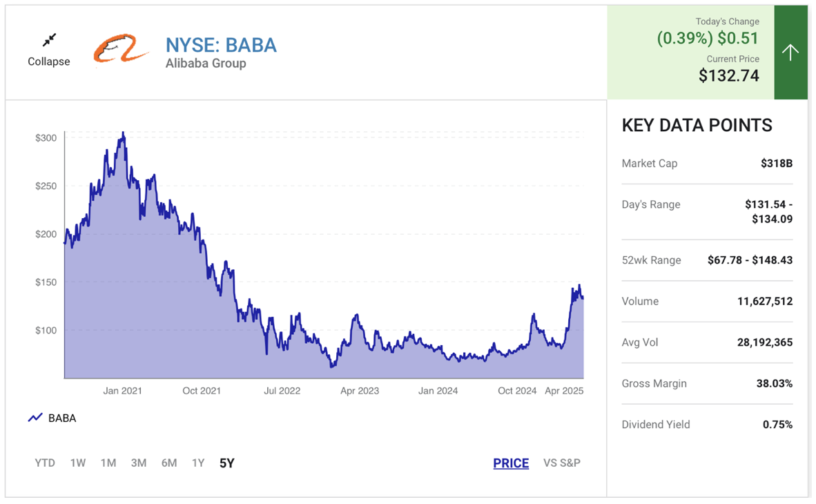Click the Dividend Yield 0.75% row
Image resolution: width=816 pixels, height=504 pixels.
pyautogui.click(x=707, y=425)
